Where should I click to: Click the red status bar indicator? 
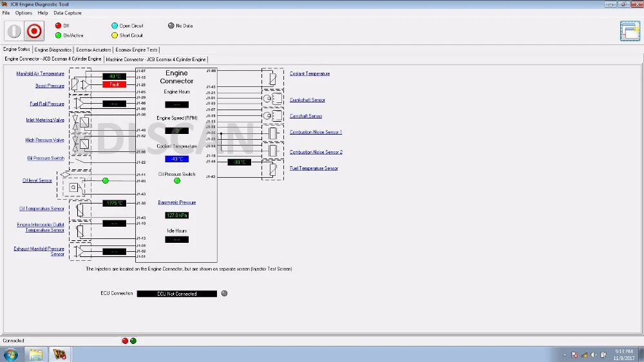[126, 341]
